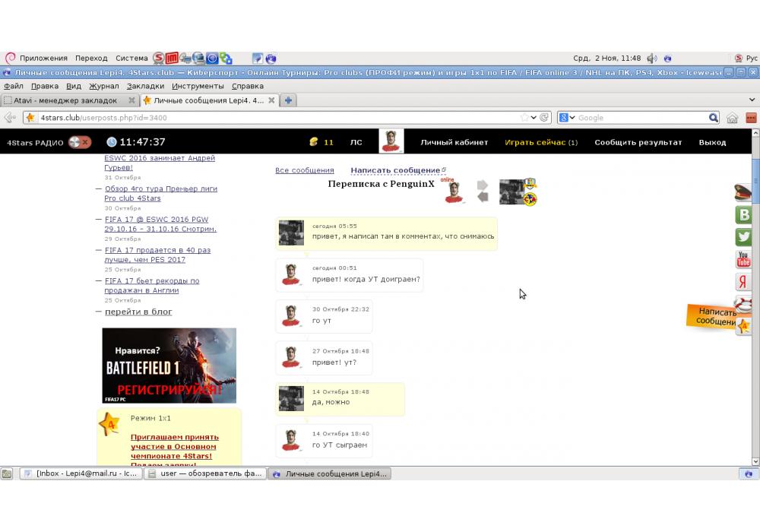This screenshot has height=532, width=760.
Task: Click into the Google search field
Action: 638,118
